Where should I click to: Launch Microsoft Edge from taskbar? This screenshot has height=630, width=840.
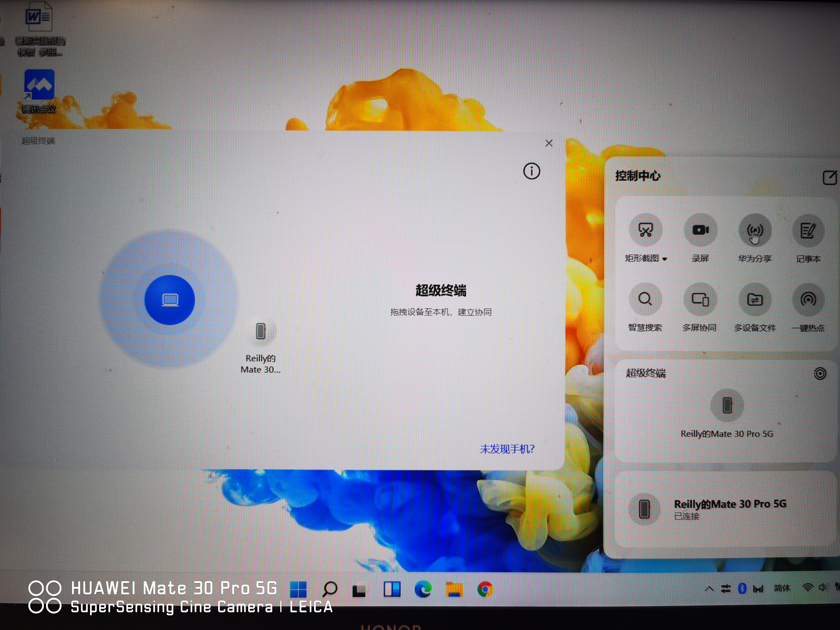point(423,589)
